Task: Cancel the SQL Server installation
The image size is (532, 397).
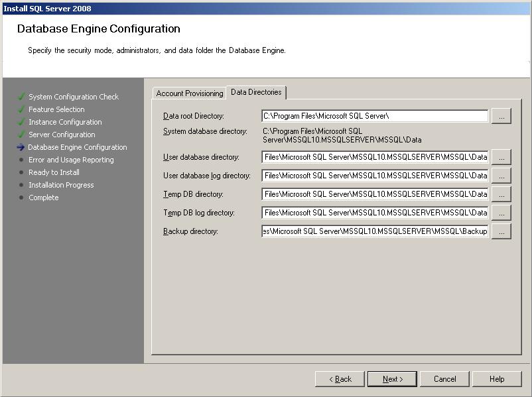Action: [445, 379]
